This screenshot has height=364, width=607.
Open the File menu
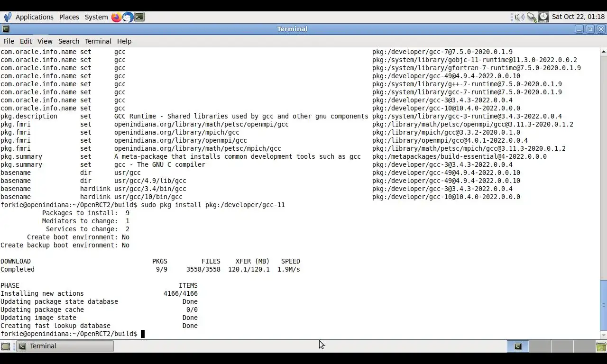click(x=9, y=41)
